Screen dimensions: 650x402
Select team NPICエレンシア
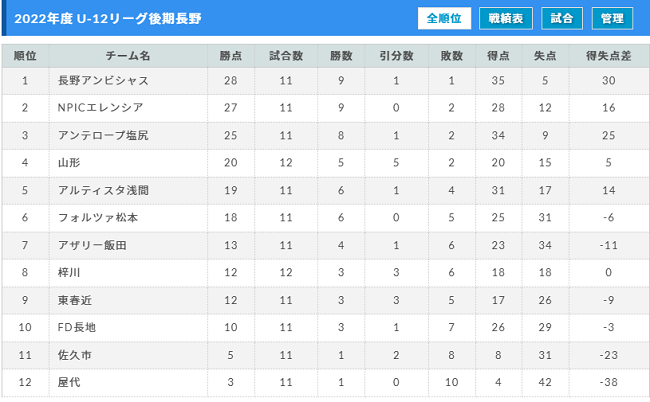[x=101, y=108]
